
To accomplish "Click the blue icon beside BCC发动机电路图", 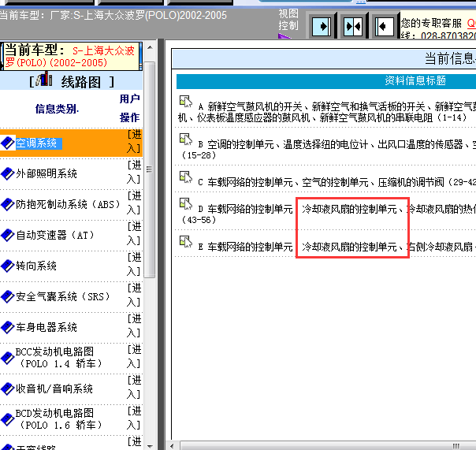I will [8, 358].
